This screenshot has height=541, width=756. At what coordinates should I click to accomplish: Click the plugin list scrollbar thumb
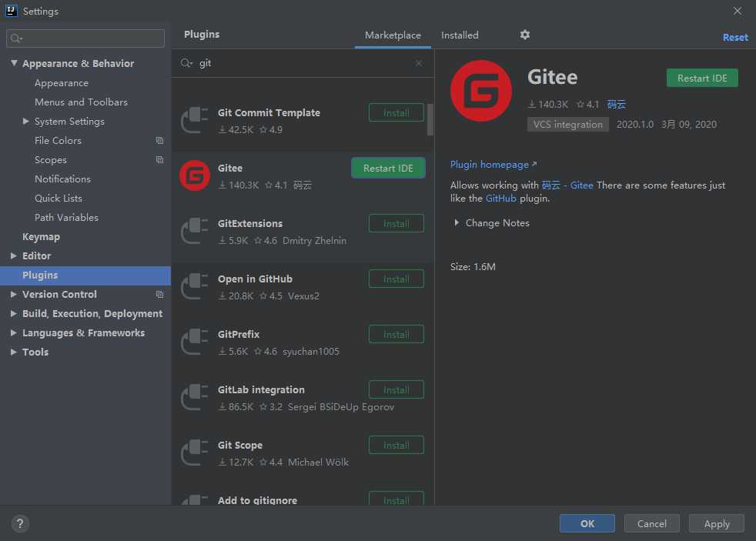pyautogui.click(x=430, y=119)
